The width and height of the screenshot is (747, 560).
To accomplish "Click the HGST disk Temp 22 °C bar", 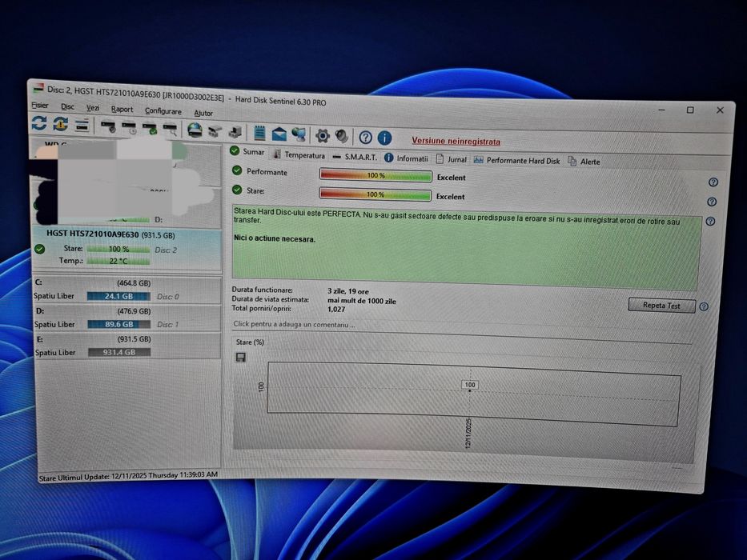I will pyautogui.click(x=118, y=261).
